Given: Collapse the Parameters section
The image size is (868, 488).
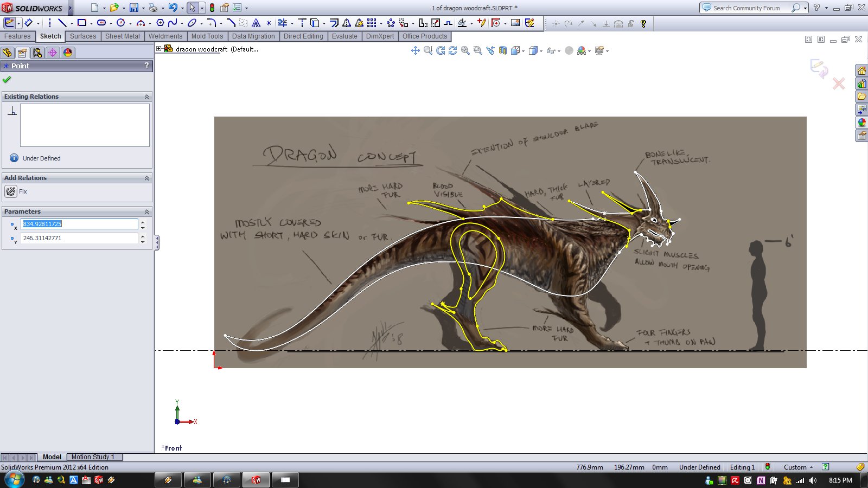Looking at the screenshot, I should pyautogui.click(x=146, y=211).
